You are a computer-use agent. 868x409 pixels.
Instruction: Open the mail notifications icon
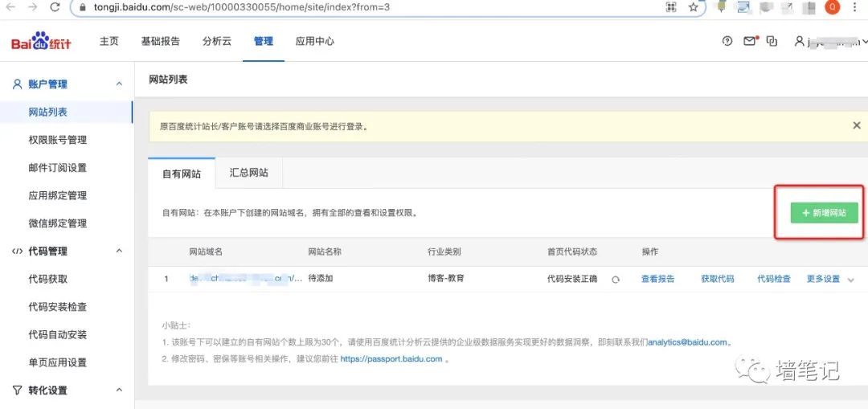point(750,41)
